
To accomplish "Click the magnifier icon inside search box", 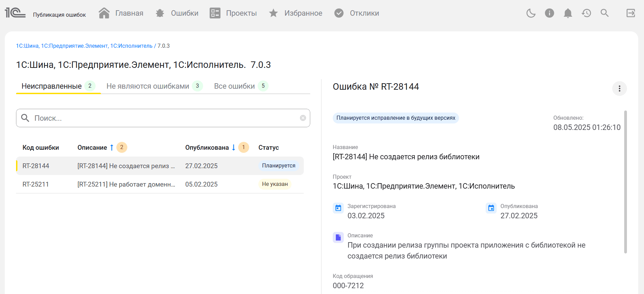I will coord(25,118).
